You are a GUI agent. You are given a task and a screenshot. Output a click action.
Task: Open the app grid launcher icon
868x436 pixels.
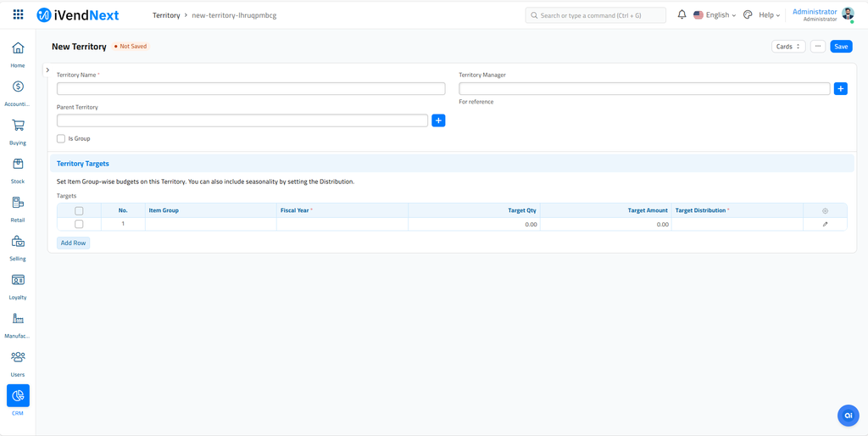pos(19,15)
